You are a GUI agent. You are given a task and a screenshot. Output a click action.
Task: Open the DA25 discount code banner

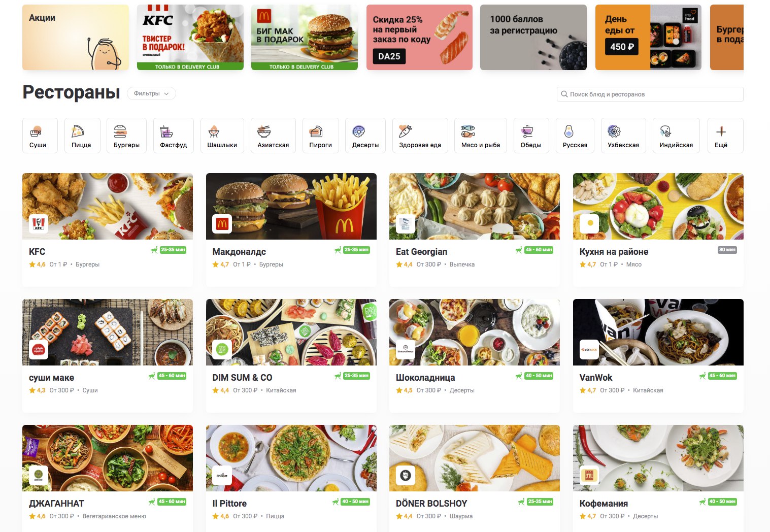coord(419,38)
